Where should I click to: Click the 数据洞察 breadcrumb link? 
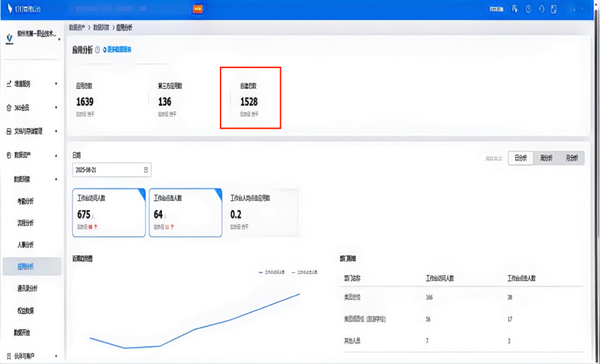pyautogui.click(x=102, y=27)
